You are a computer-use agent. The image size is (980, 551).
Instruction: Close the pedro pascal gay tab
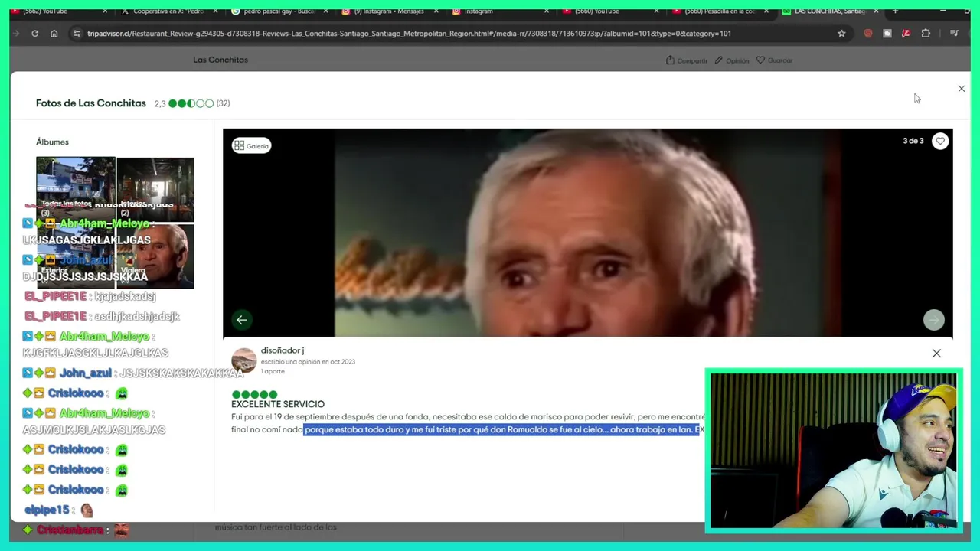click(x=325, y=11)
